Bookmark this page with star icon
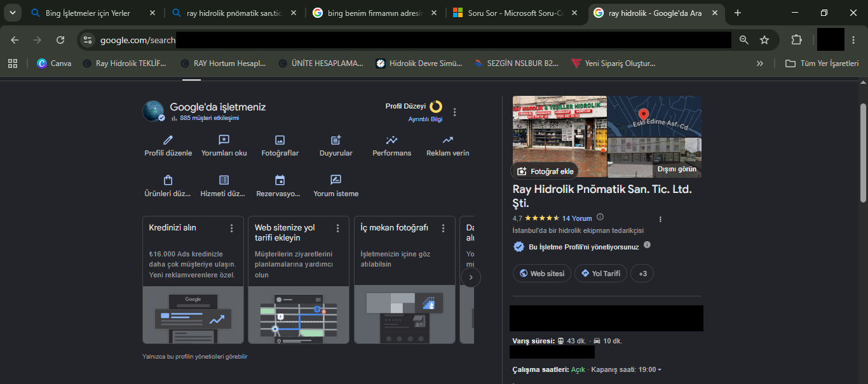 click(764, 40)
